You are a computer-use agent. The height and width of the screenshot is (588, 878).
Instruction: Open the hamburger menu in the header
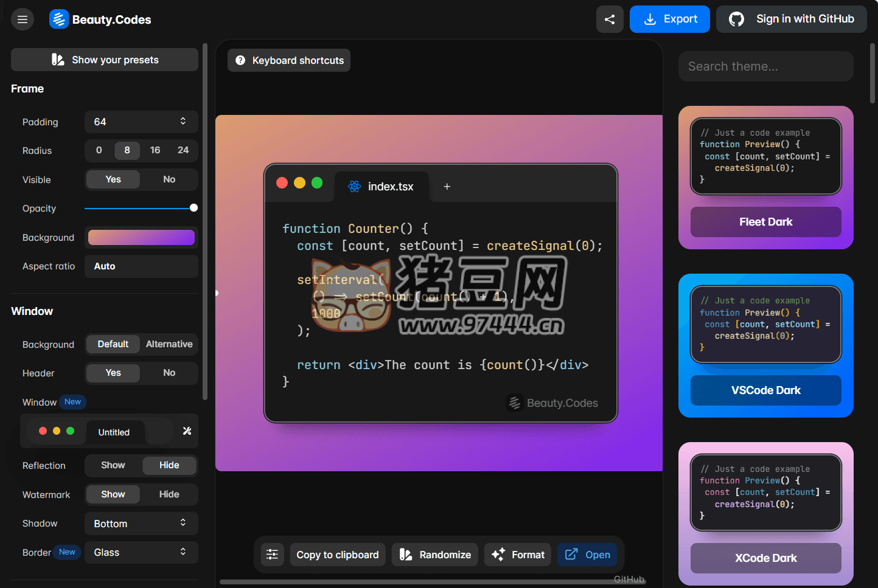point(23,19)
